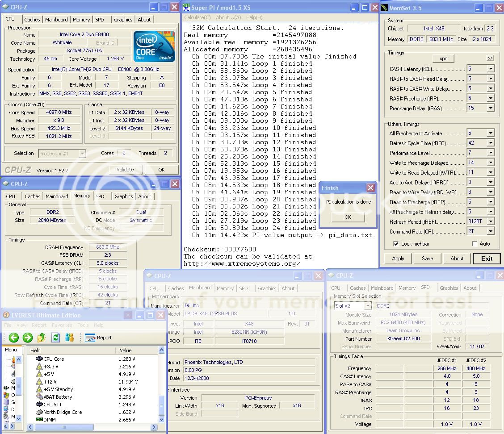Click the spd button in MemSet
The image size is (504, 434).
coord(444,58)
